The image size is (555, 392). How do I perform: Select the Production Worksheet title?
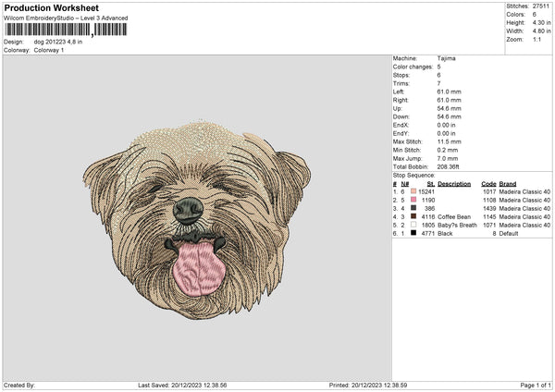click(x=51, y=8)
